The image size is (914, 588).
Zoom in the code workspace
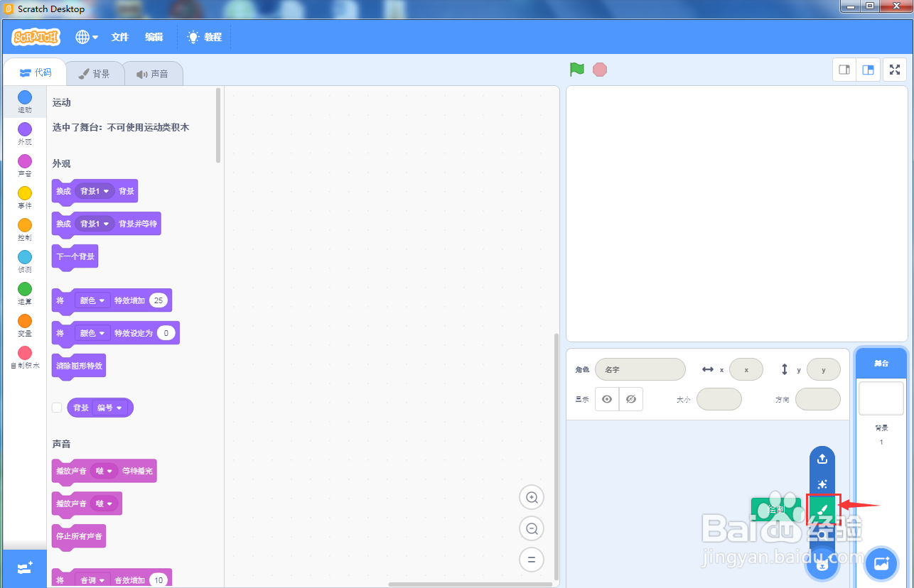point(532,498)
